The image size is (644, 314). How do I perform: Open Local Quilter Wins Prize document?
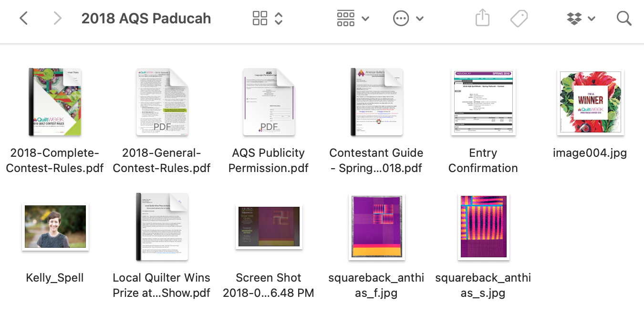coord(162,226)
